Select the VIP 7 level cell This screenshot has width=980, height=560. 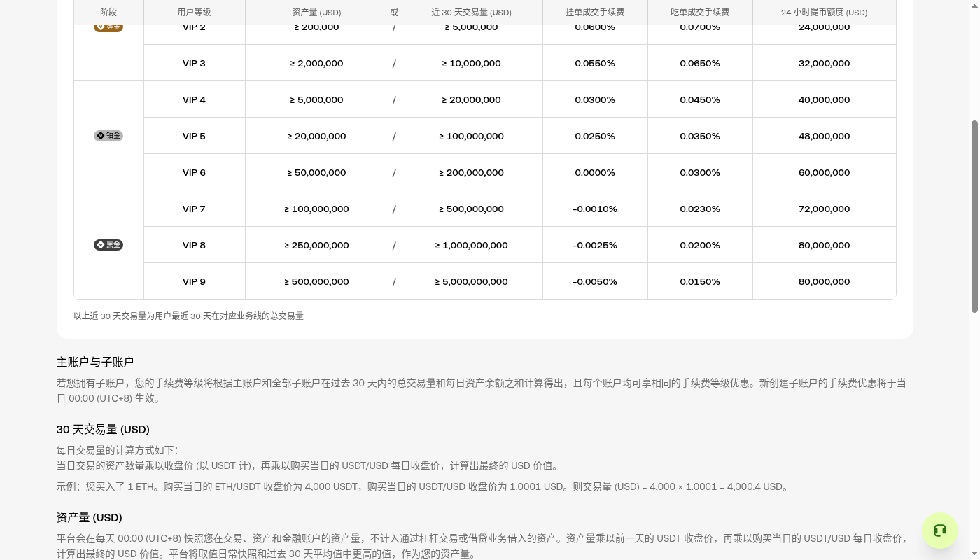point(194,209)
